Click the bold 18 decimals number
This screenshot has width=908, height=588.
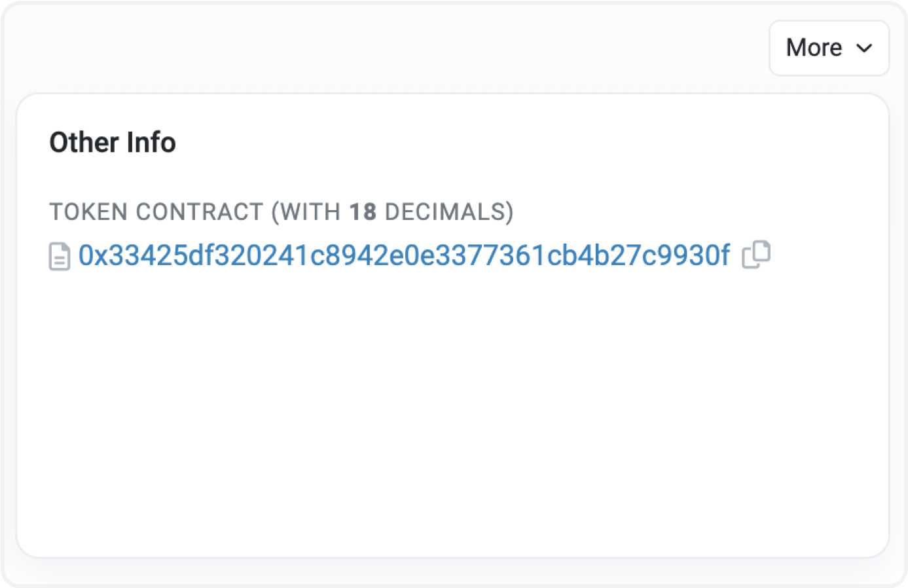tap(363, 211)
